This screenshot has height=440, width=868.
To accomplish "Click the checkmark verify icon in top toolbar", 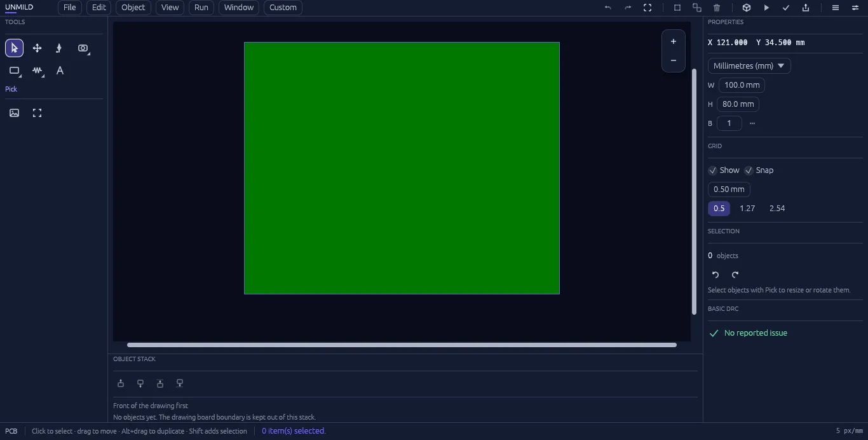I will coord(786,8).
